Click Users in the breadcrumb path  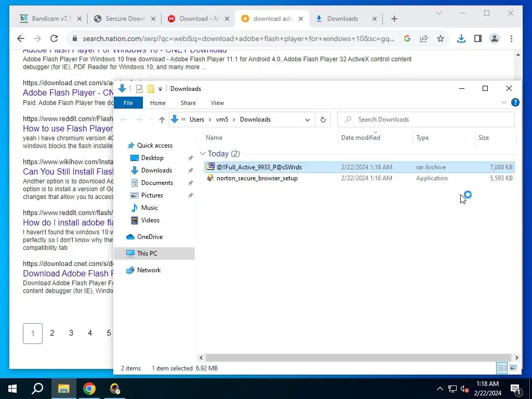coord(197,119)
